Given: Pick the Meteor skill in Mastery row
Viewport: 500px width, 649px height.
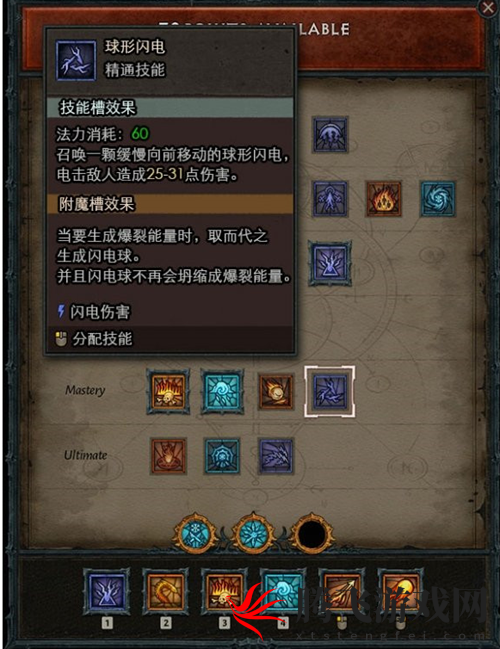Looking at the screenshot, I should tap(276, 392).
